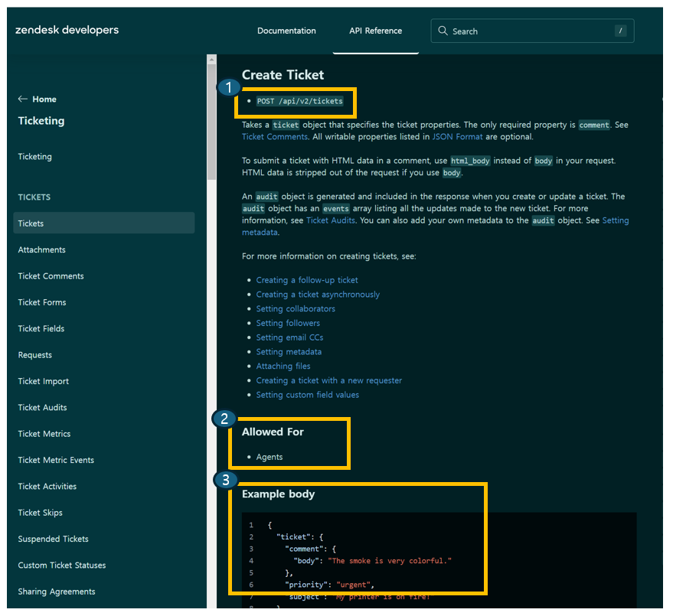Open Setting collaborators link

coord(296,309)
